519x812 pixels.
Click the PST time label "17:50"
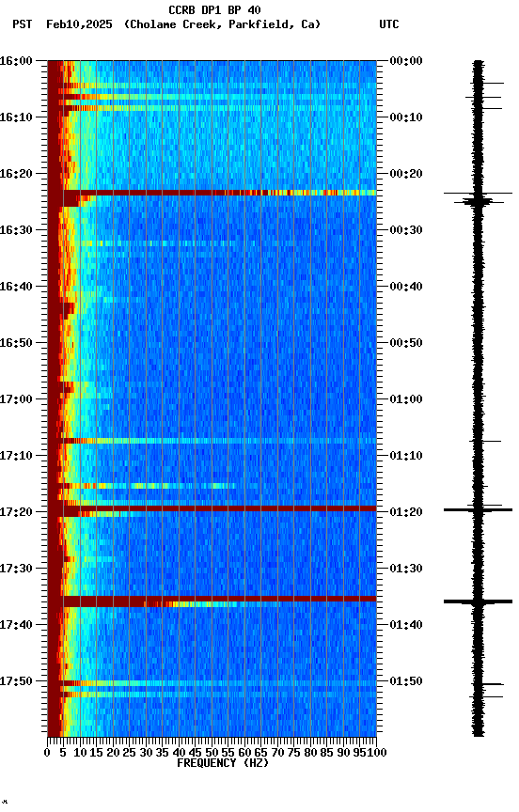click(16, 681)
